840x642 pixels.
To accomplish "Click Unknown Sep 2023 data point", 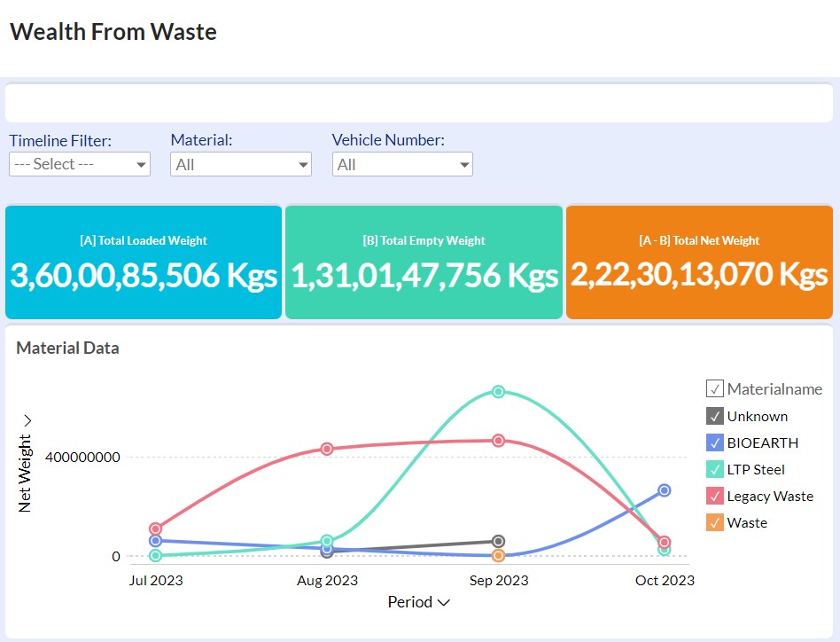I will (498, 541).
